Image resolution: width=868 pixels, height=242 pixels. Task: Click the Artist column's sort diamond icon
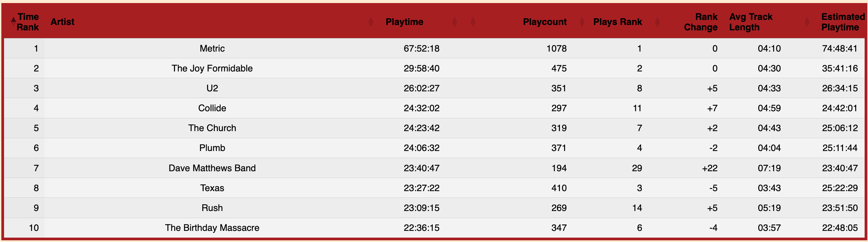pyautogui.click(x=371, y=22)
